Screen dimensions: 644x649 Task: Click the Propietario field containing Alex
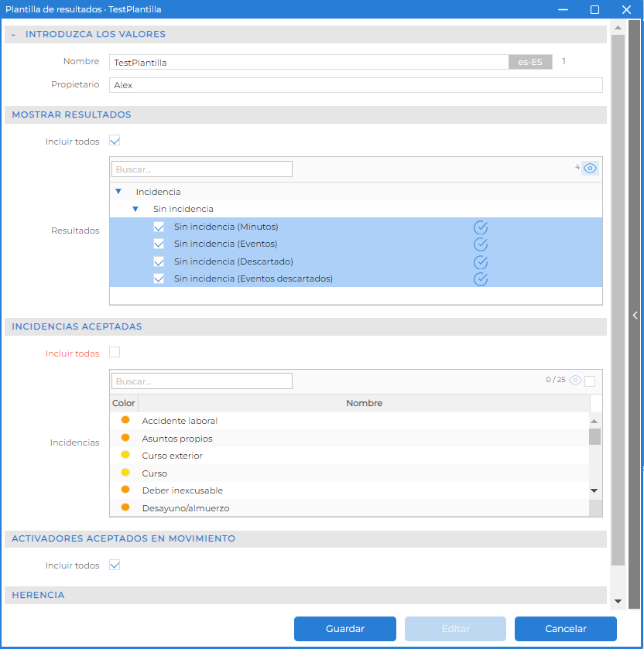(x=356, y=85)
